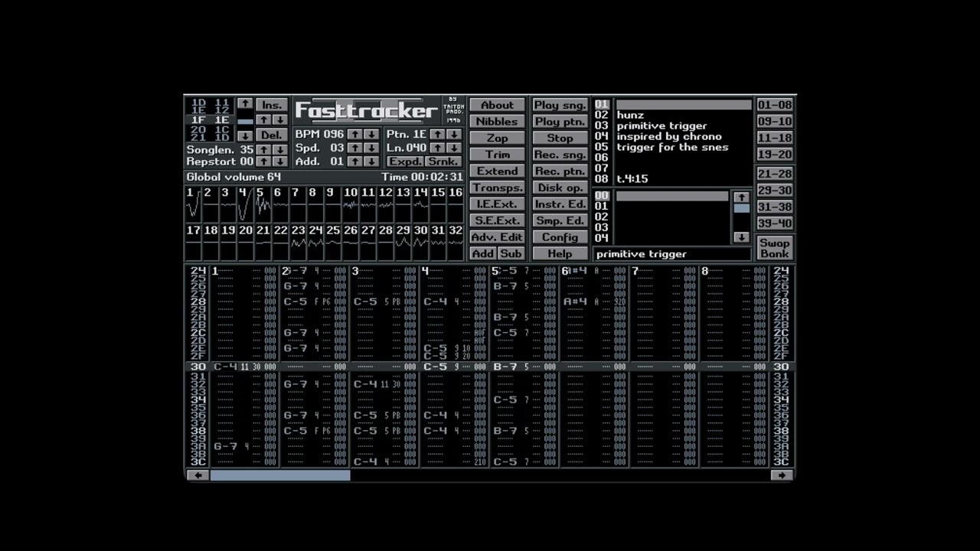This screenshot has height=551, width=980.
Task: Decrease Repstart with down arrow
Action: [280, 161]
